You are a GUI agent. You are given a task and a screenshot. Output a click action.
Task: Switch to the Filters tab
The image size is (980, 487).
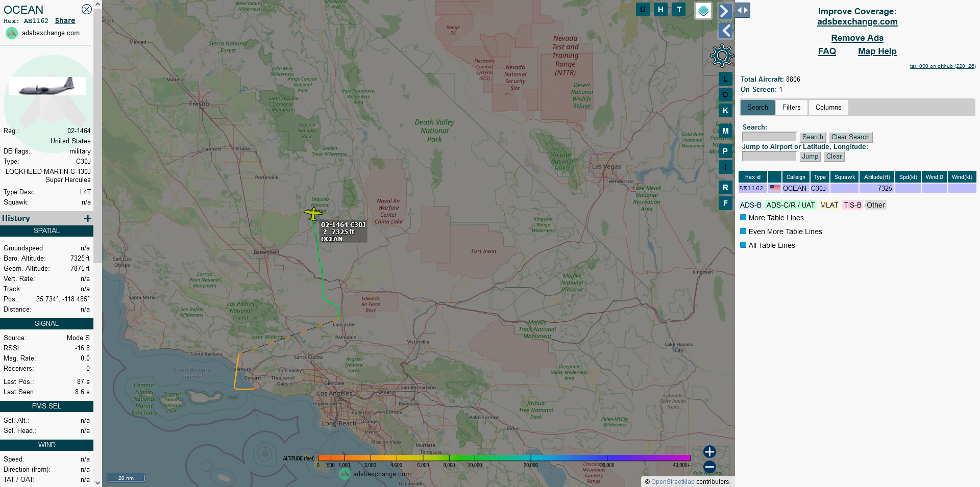coord(792,108)
